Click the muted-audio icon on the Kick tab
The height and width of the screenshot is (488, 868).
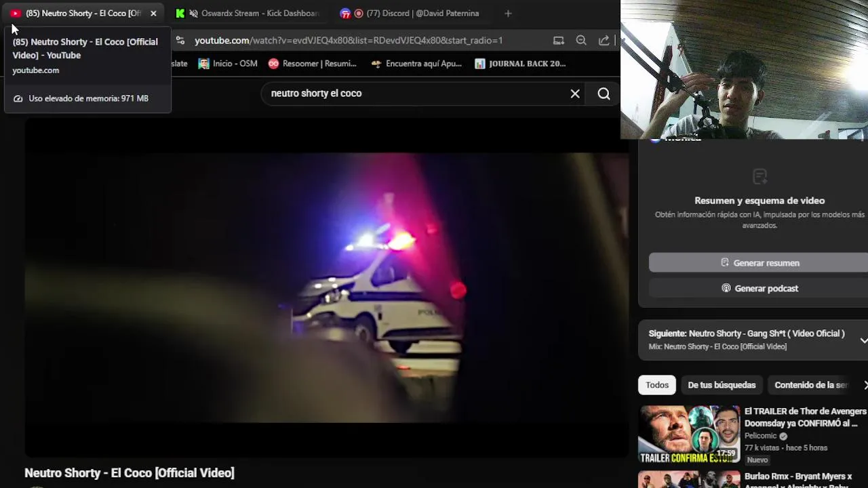click(194, 14)
